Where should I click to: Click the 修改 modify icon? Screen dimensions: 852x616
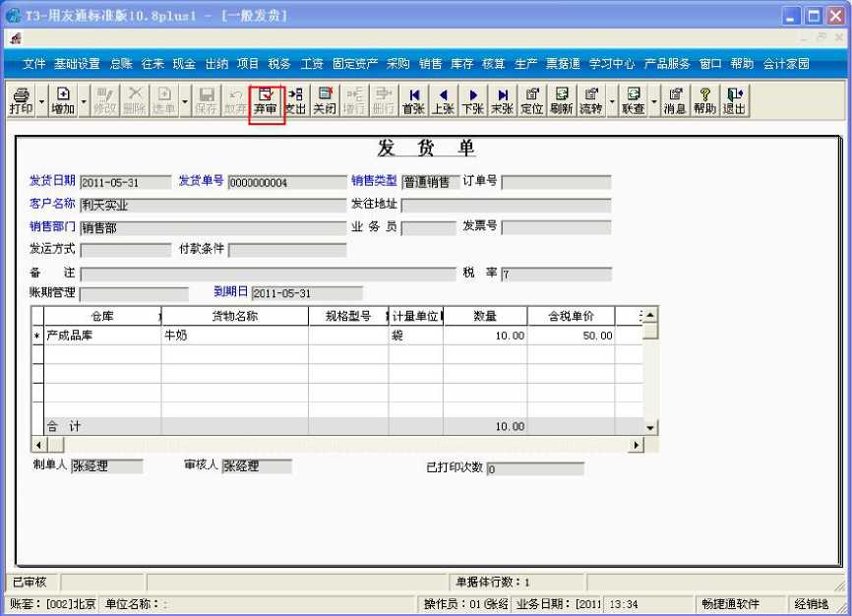point(105,101)
